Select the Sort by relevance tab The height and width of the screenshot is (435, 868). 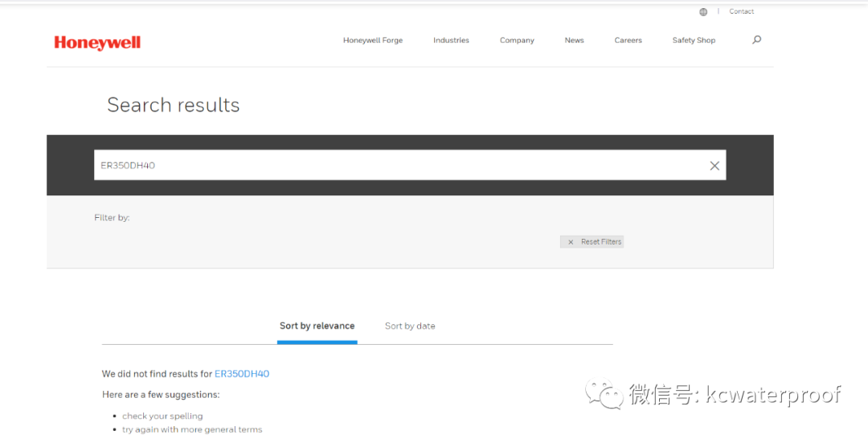[317, 326]
